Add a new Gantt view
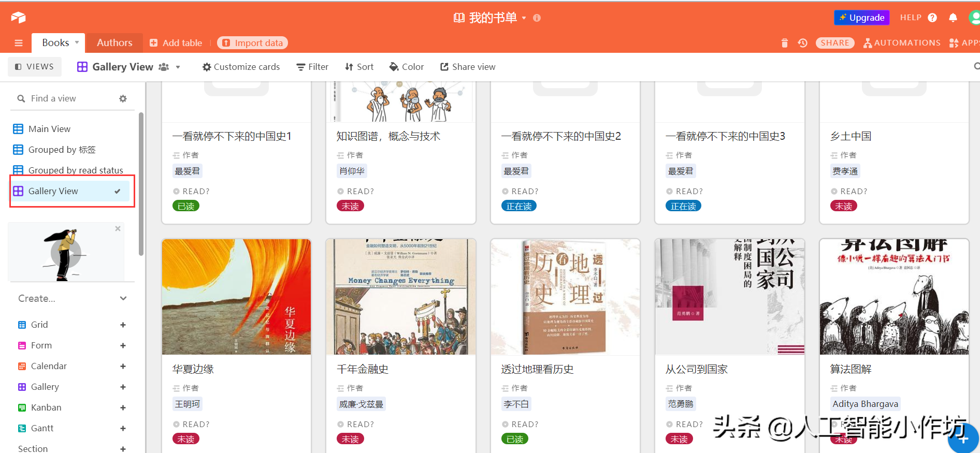 pyautogui.click(x=123, y=429)
